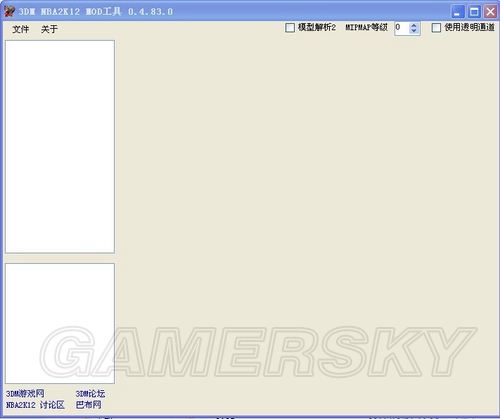
Task: Focus the MIPMAP等级 number field
Action: click(x=402, y=28)
